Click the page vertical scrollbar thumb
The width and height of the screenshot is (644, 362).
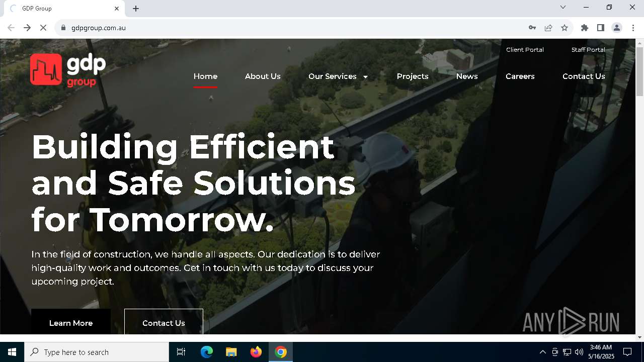[639, 71]
